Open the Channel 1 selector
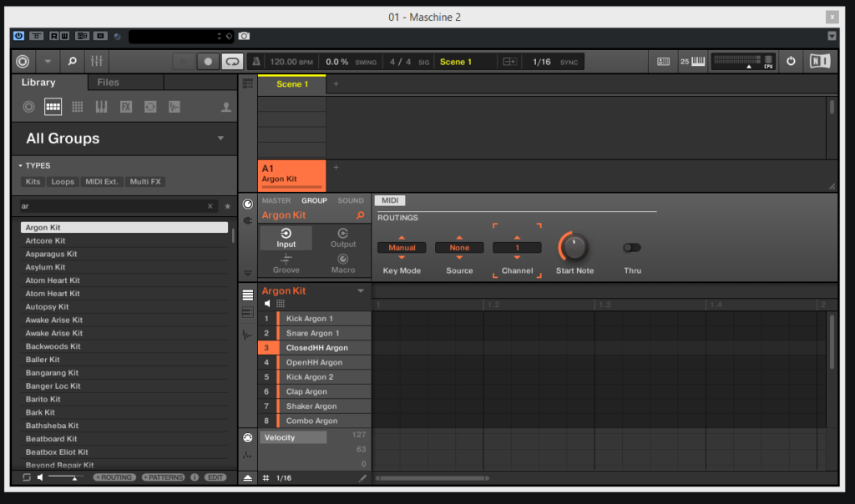This screenshot has width=855, height=504. [x=517, y=247]
